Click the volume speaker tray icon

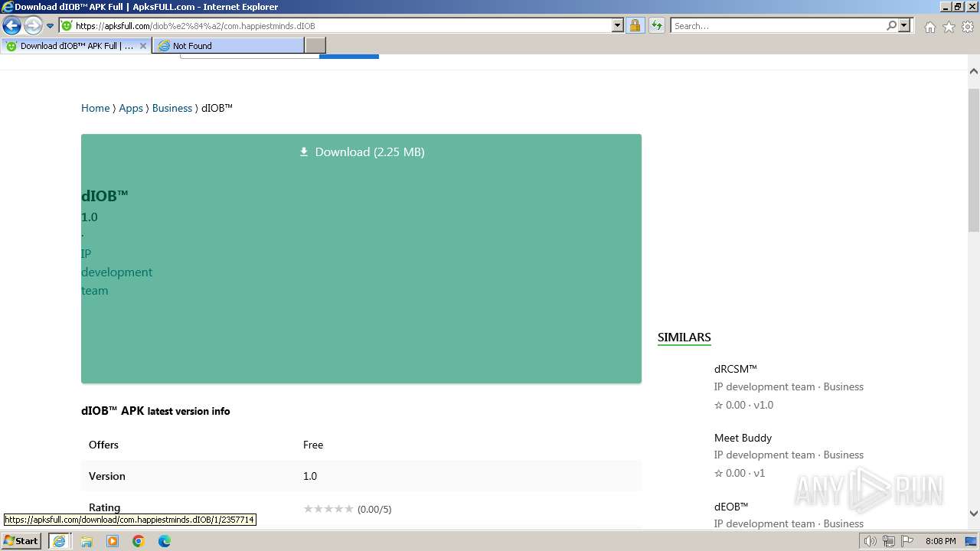tap(871, 541)
